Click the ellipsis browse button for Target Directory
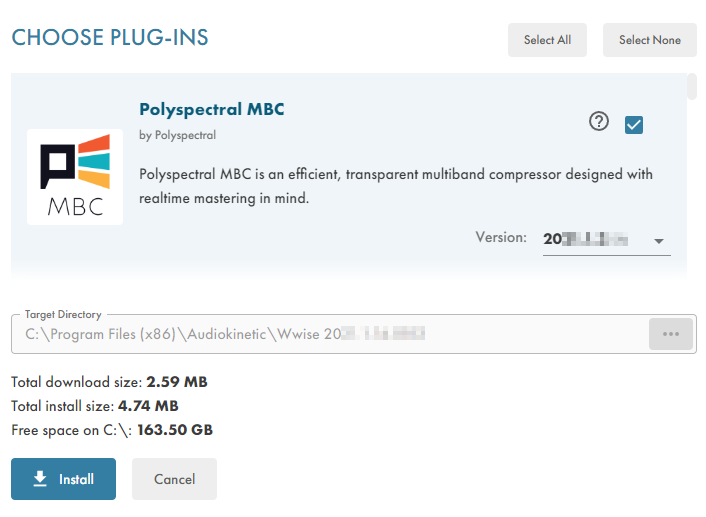Screen dimensions: 706x517 pos(670,334)
